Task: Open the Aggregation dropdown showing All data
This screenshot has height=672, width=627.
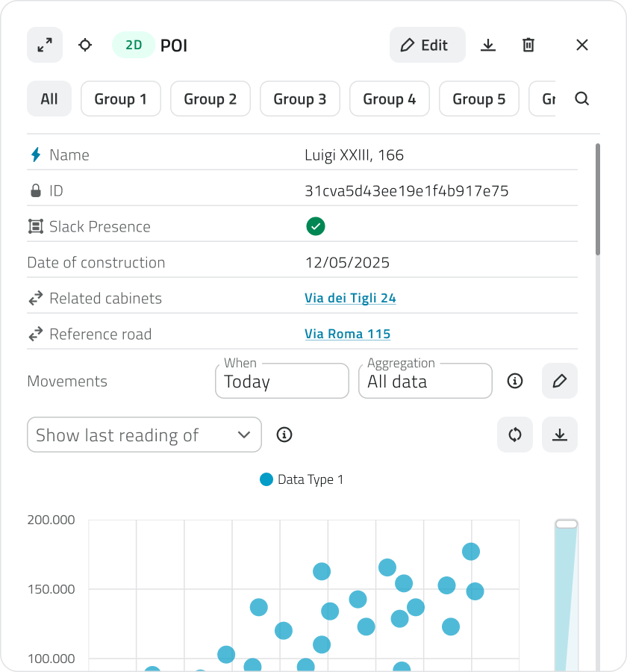Action: 425,381
